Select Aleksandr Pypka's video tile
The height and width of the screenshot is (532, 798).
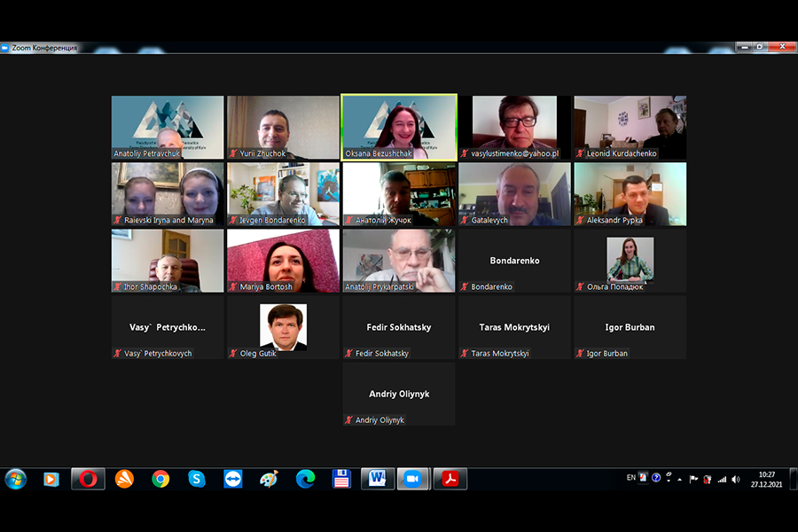coord(630,194)
